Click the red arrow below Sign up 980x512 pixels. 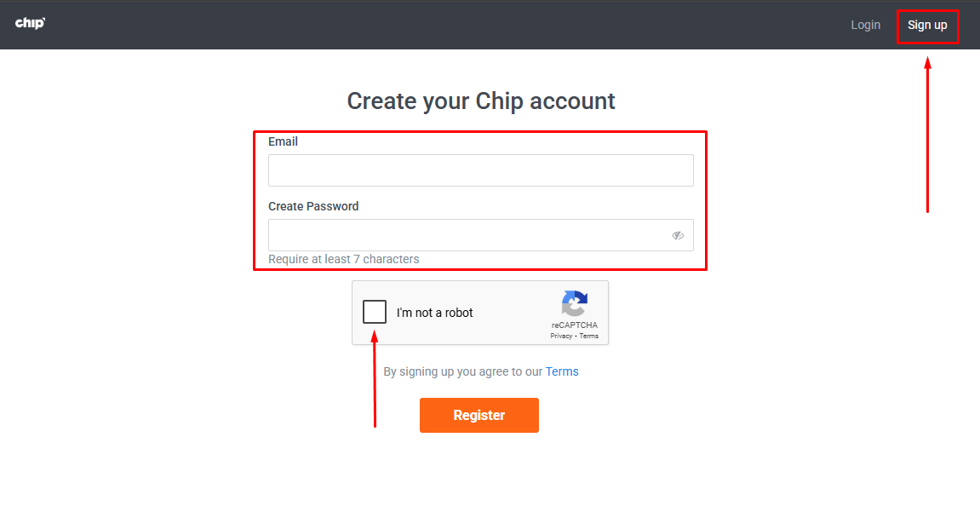[927, 135]
